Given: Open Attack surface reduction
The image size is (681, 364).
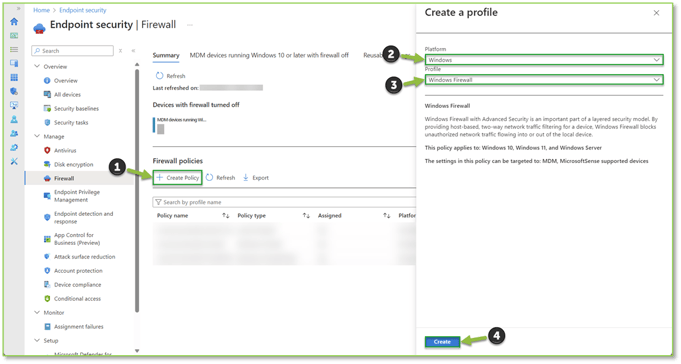Looking at the screenshot, I should (84, 257).
